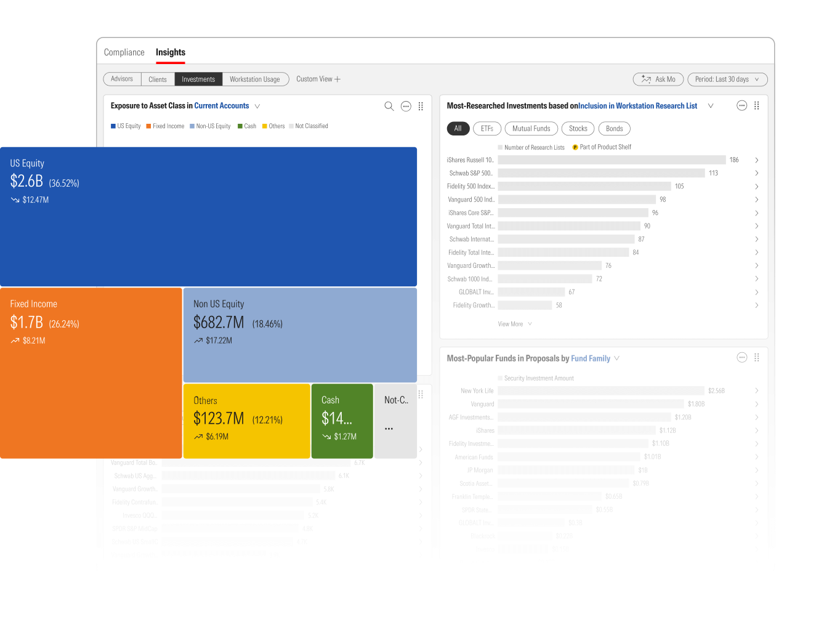Open more options in Exposure to Asset Class panel
Image resolution: width=840 pixels, height=630 pixels.
[x=406, y=106]
